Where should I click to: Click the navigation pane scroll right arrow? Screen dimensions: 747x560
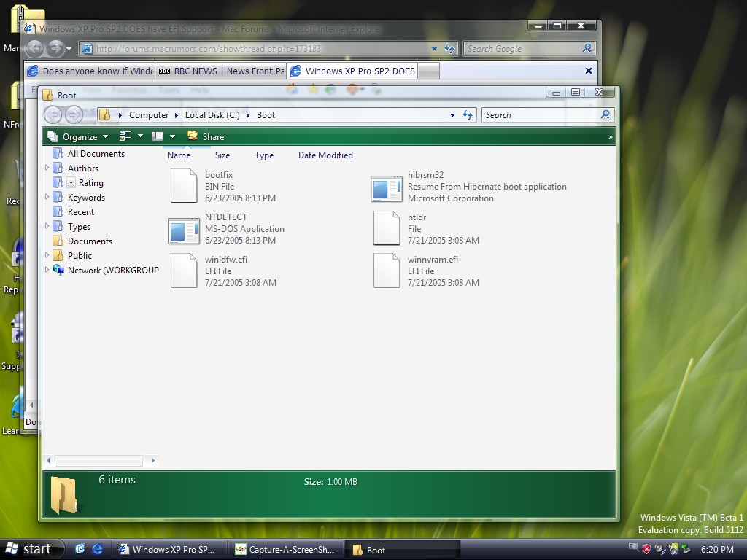(153, 461)
